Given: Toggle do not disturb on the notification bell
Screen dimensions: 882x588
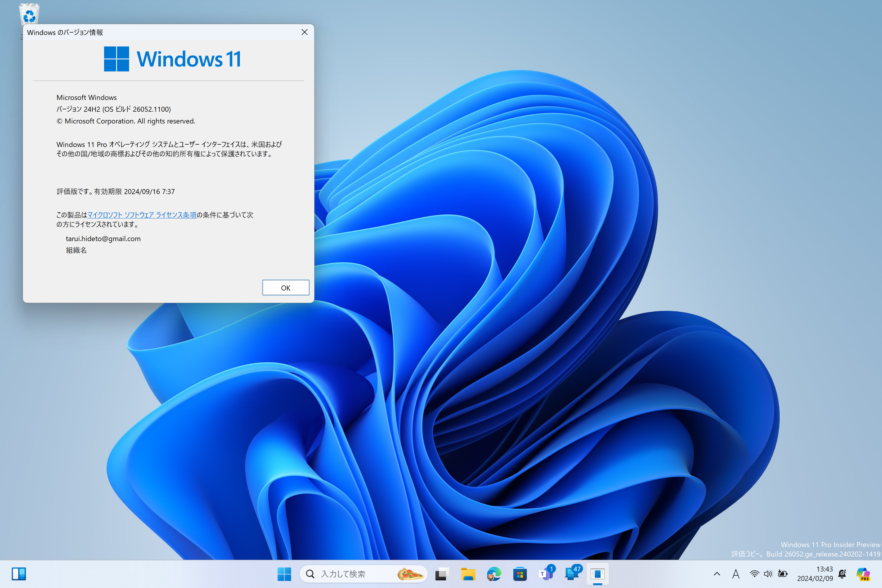Looking at the screenshot, I should coord(843,574).
